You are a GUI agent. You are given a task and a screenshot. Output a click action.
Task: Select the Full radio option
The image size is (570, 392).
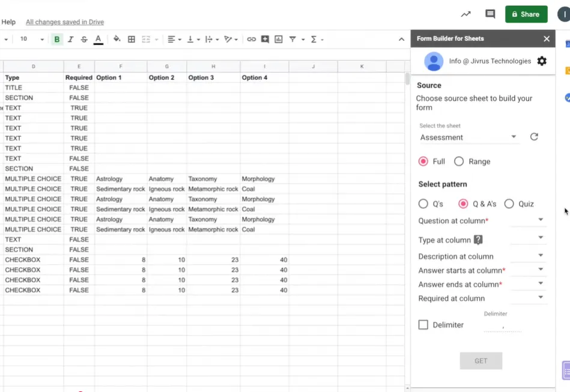click(x=423, y=161)
